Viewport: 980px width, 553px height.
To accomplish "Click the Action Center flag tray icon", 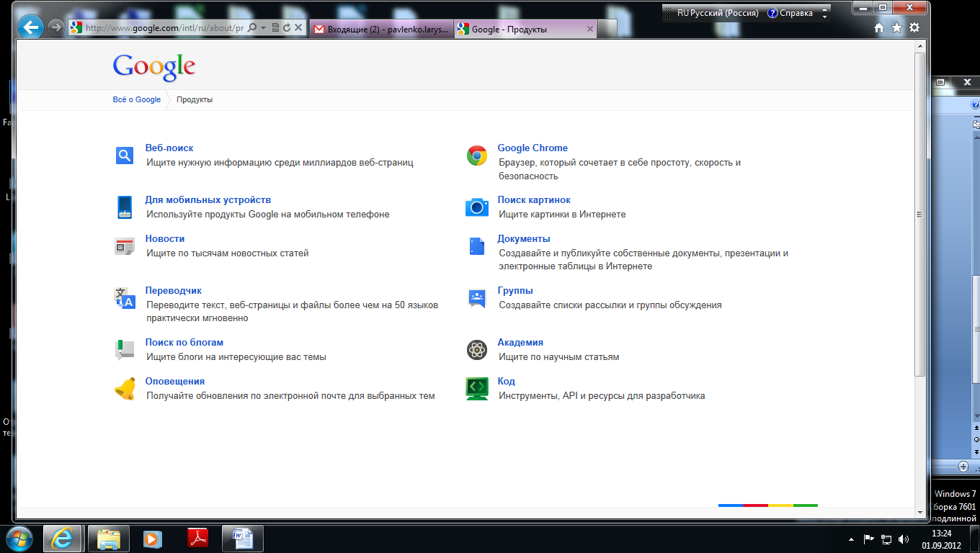I will (x=868, y=539).
